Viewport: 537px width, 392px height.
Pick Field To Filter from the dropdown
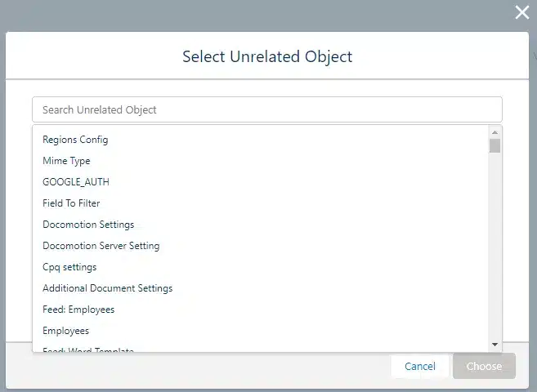[71, 203]
